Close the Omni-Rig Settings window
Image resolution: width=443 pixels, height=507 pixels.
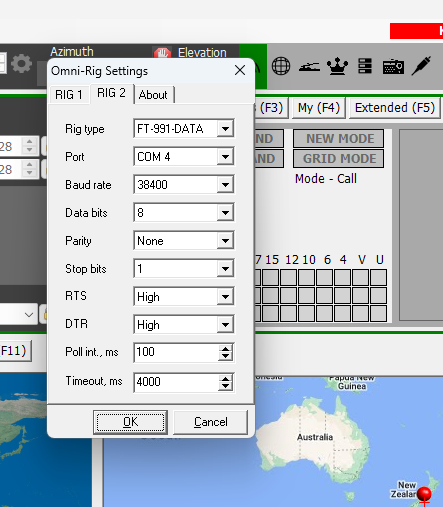[240, 70]
